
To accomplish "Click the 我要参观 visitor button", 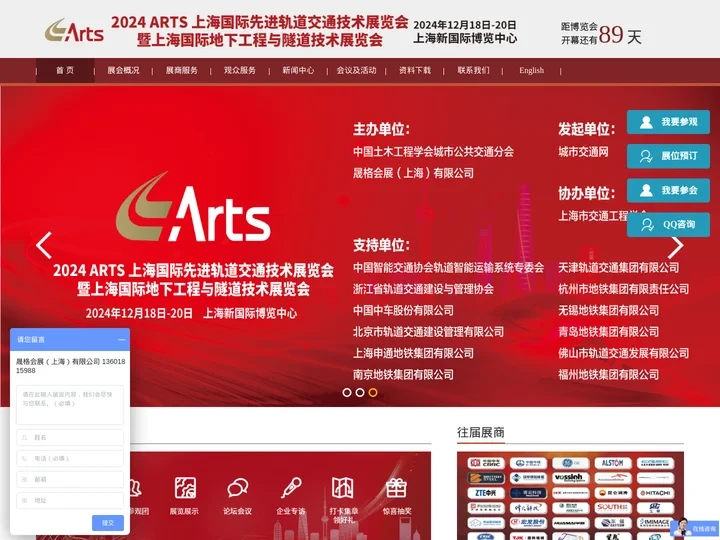I will [x=668, y=122].
